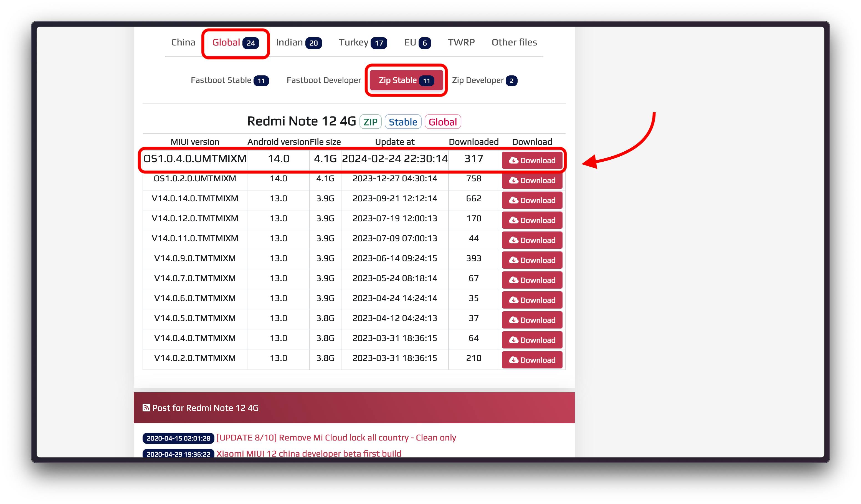Click the RSS feed icon beside Post for Redmi
Viewport: 861px width, 504px height.
[146, 408]
